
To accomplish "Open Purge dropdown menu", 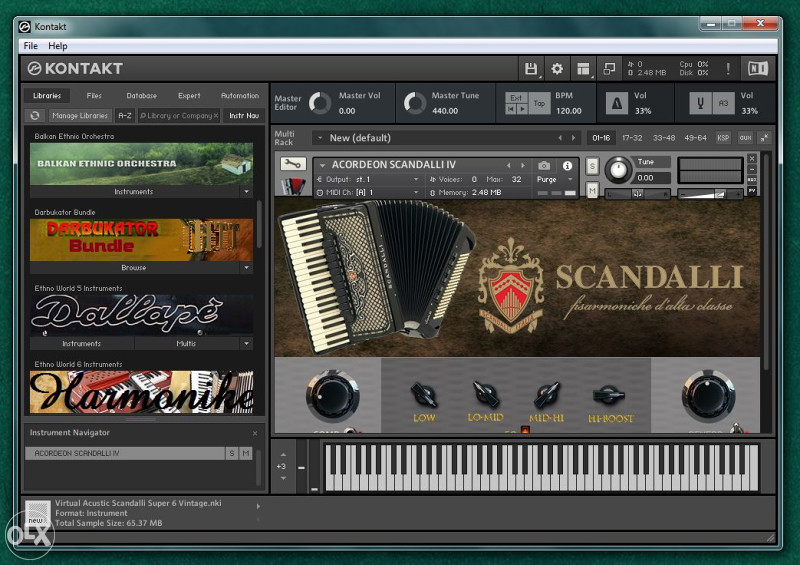I will (x=555, y=179).
